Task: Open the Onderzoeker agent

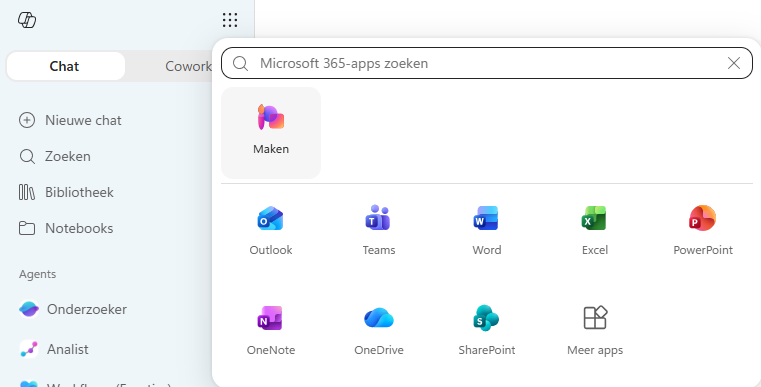Action: click(73, 309)
